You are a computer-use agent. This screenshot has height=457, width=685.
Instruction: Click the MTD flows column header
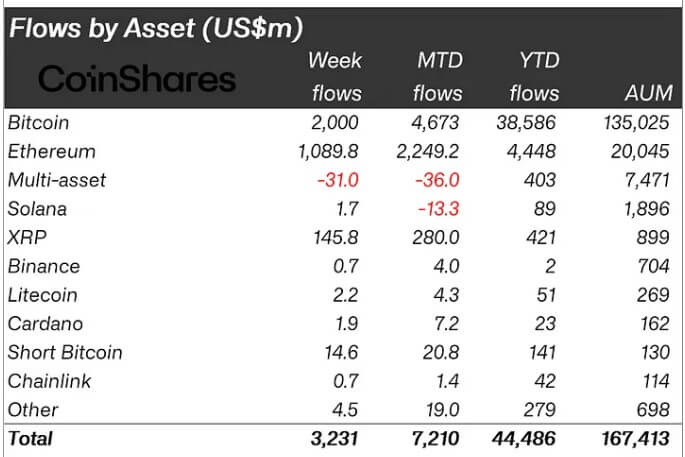438,77
